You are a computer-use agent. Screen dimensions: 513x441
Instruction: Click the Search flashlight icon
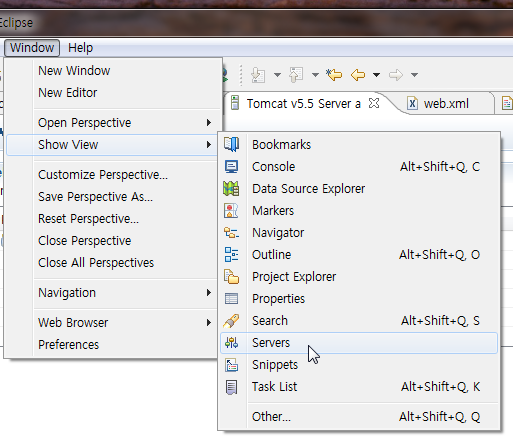click(231, 321)
